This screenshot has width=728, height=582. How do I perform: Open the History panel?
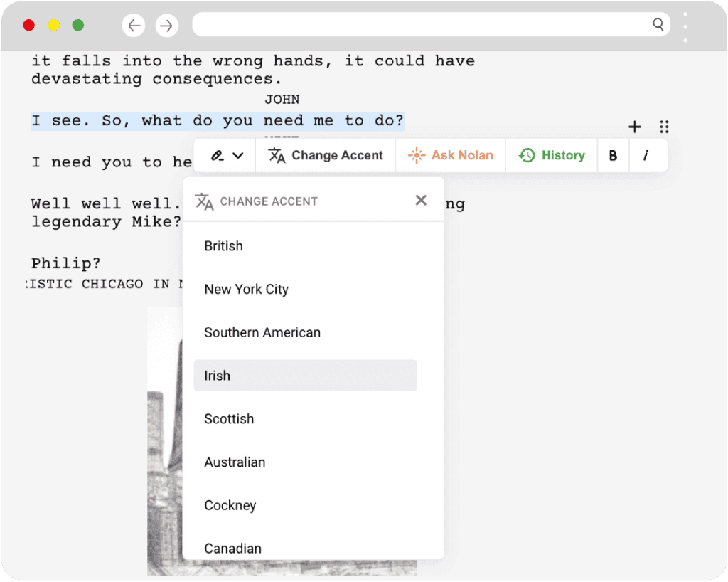552,156
